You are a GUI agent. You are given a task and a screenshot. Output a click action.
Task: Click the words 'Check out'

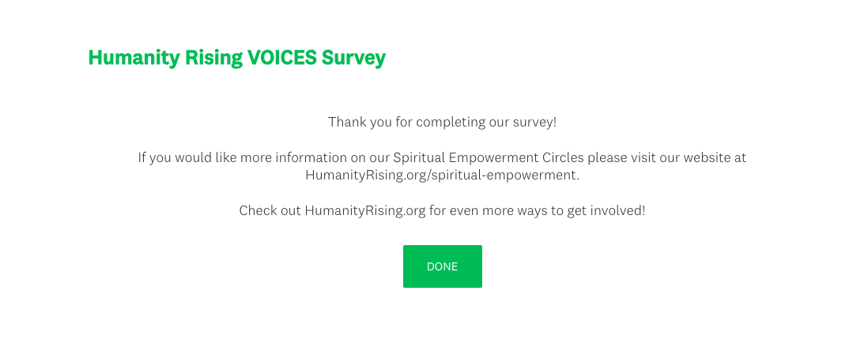(270, 211)
